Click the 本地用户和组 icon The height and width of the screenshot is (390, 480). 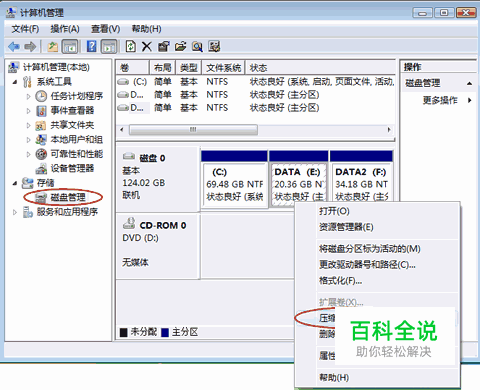pos(41,140)
